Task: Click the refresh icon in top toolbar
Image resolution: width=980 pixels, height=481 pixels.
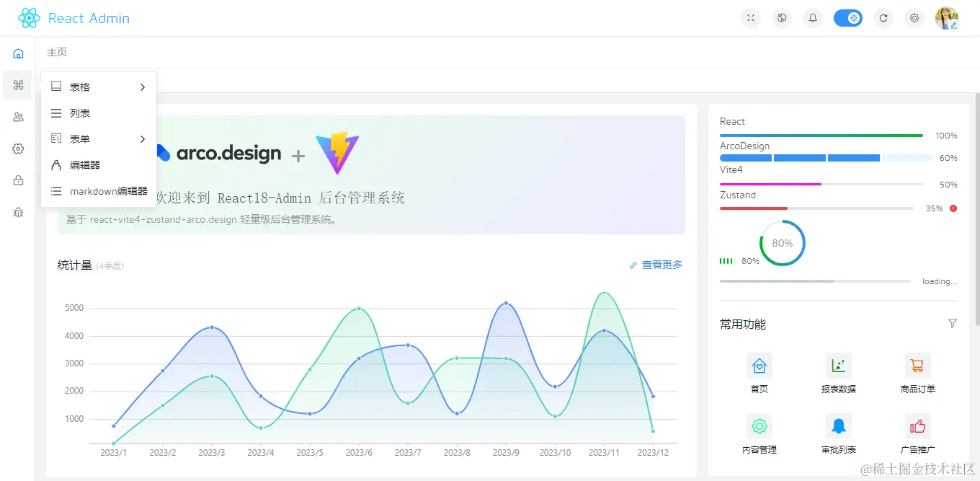Action: pyautogui.click(x=883, y=18)
